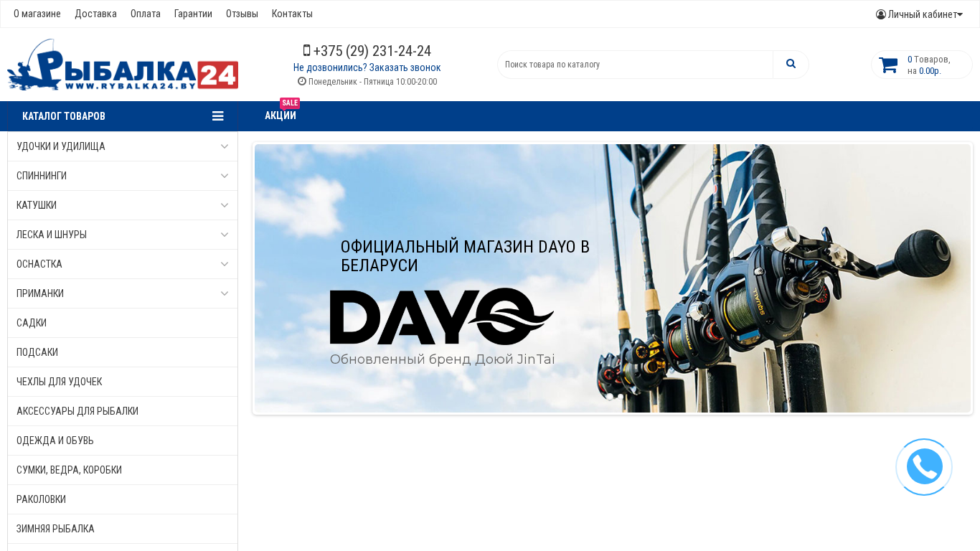
Task: Click the catalog search input field
Action: coord(635,65)
